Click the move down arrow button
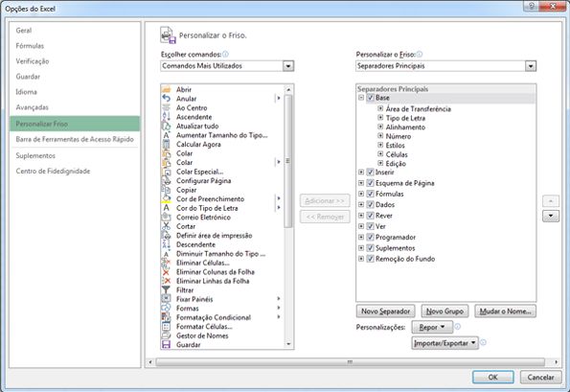This screenshot has width=570, height=392. click(x=551, y=216)
